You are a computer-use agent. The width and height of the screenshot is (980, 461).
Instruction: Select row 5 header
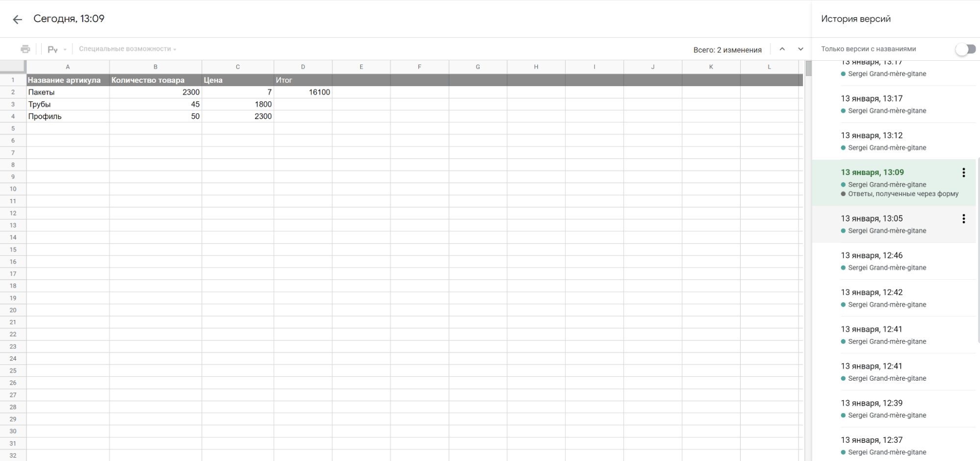[13, 128]
